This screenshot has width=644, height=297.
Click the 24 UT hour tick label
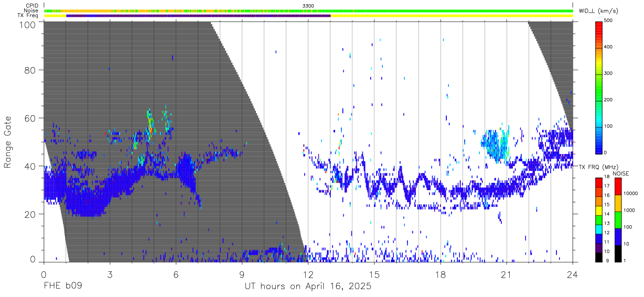click(x=572, y=274)
